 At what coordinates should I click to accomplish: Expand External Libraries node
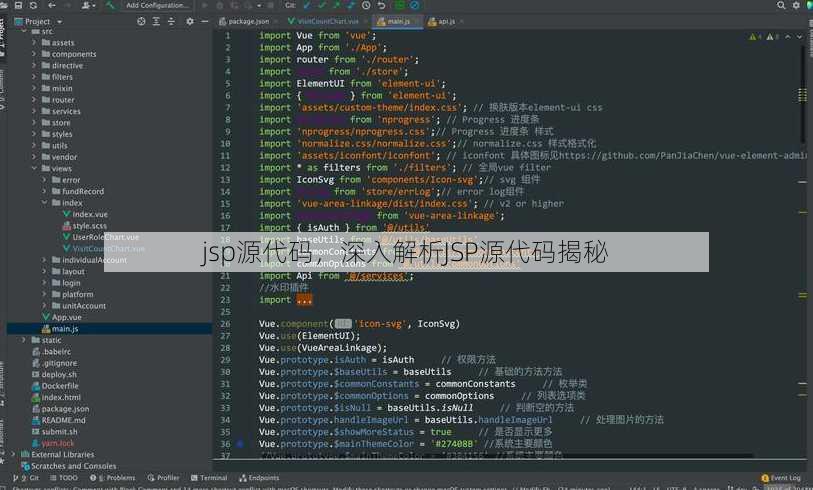[x=13, y=454]
